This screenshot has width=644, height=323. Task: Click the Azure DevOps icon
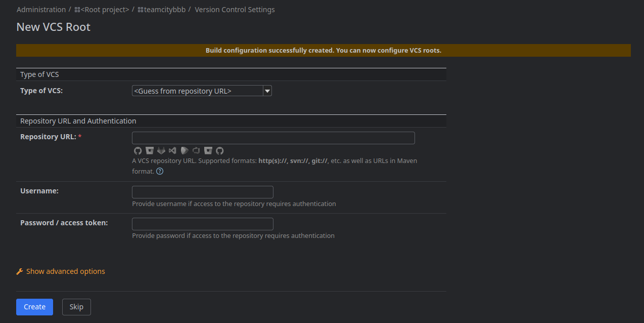[x=196, y=151]
